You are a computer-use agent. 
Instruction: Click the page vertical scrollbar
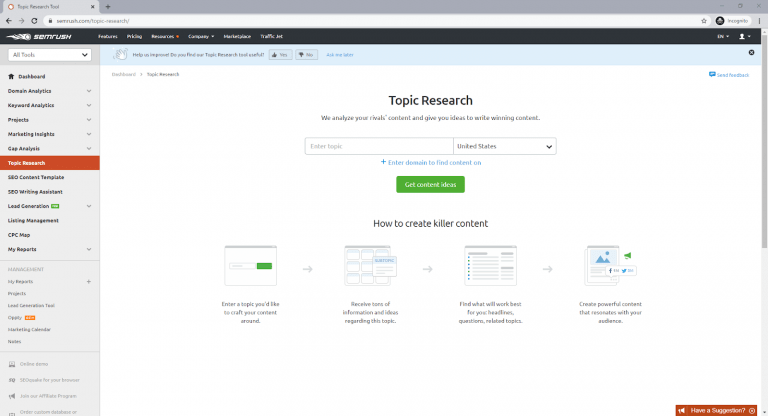click(x=764, y=140)
